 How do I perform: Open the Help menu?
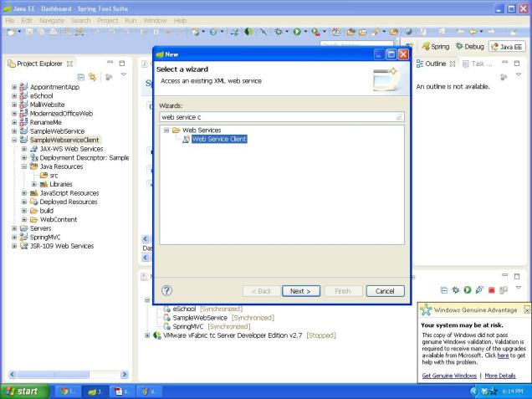click(180, 20)
